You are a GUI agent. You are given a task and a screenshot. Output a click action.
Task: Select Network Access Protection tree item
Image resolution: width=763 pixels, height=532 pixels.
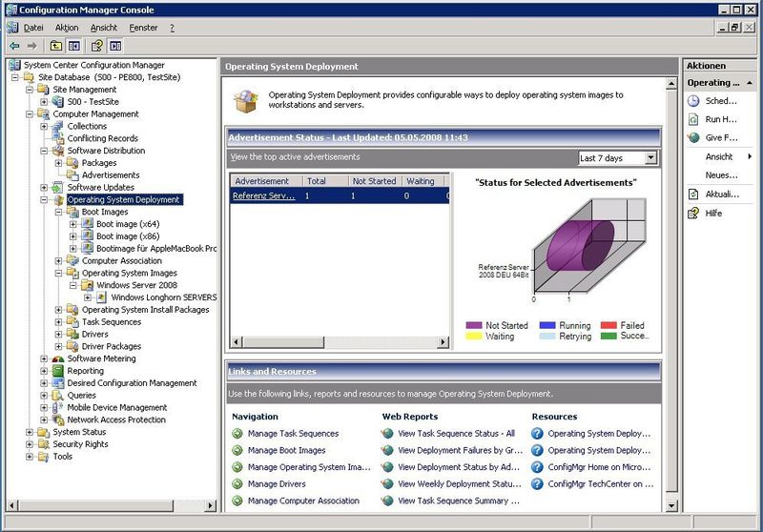point(116,419)
